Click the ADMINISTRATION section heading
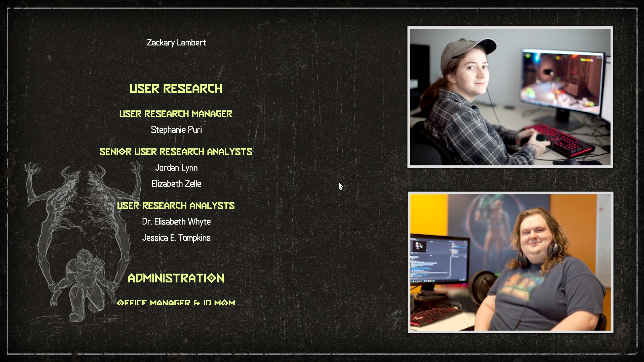This screenshot has width=644, height=362. click(176, 278)
